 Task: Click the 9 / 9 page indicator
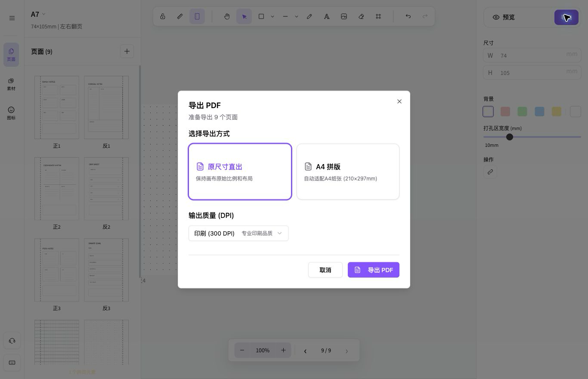click(326, 351)
